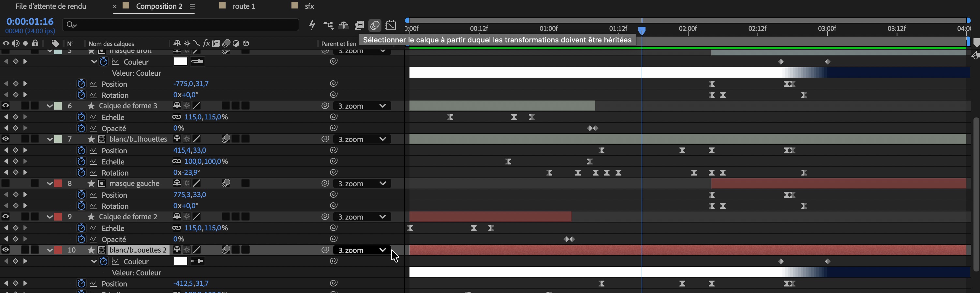Click the Parent et lien column header

click(339, 44)
